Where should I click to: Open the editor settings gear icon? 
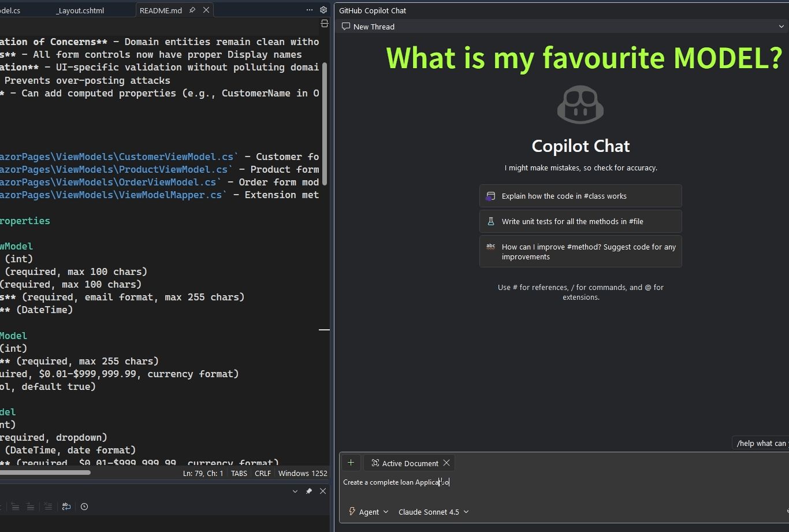[x=323, y=10]
